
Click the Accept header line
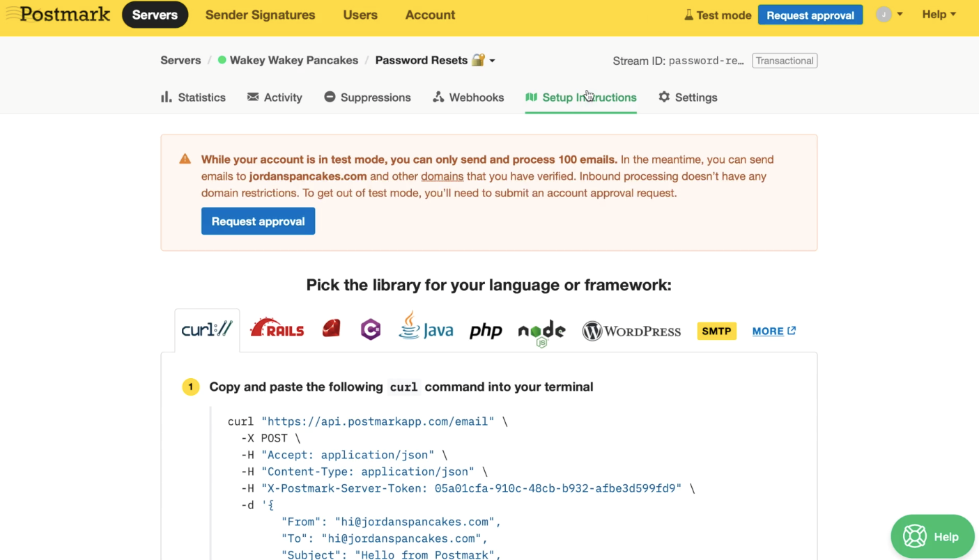click(344, 455)
